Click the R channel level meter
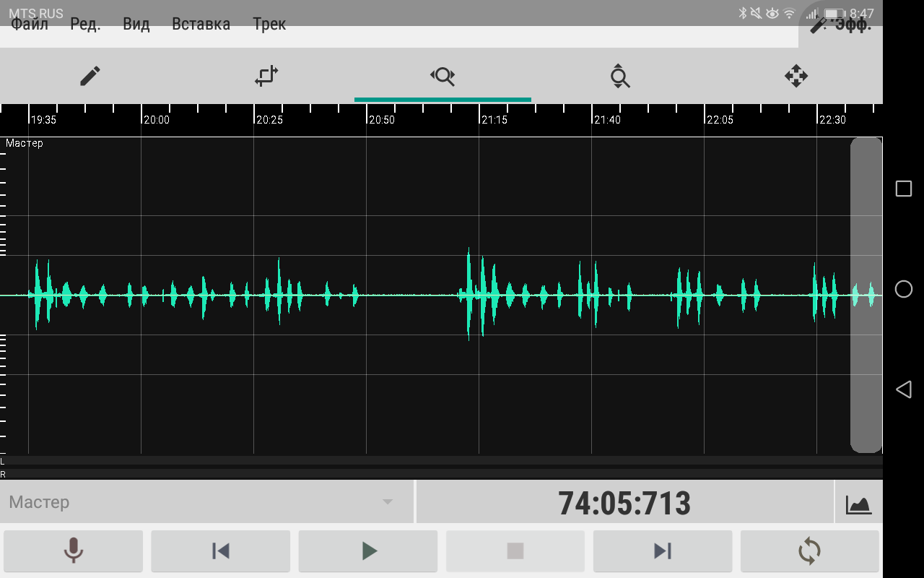924x578 pixels. (441, 474)
